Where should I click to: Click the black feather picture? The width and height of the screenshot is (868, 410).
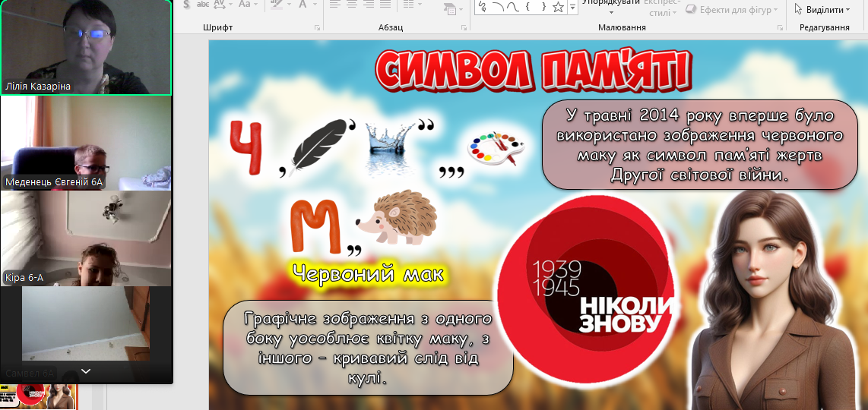[319, 147]
